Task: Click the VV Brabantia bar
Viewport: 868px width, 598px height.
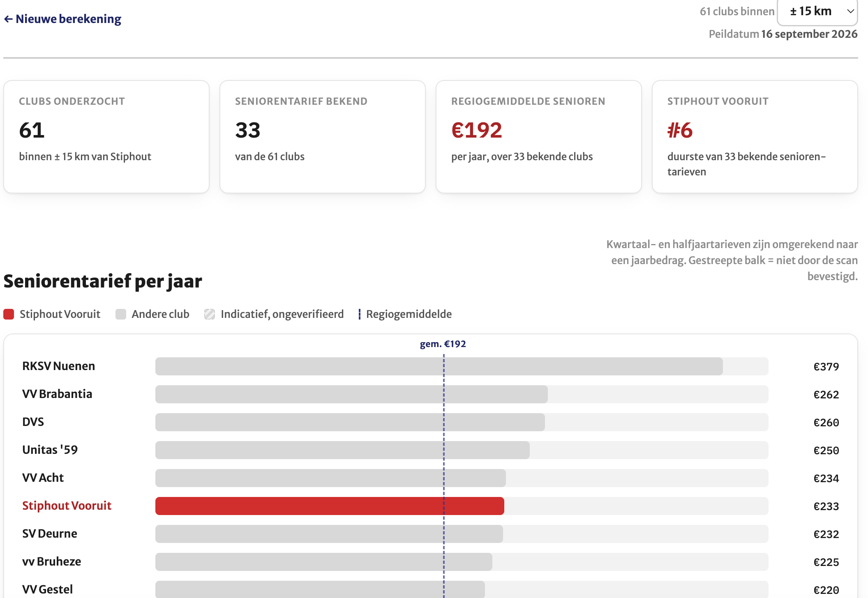Action: [x=351, y=394]
